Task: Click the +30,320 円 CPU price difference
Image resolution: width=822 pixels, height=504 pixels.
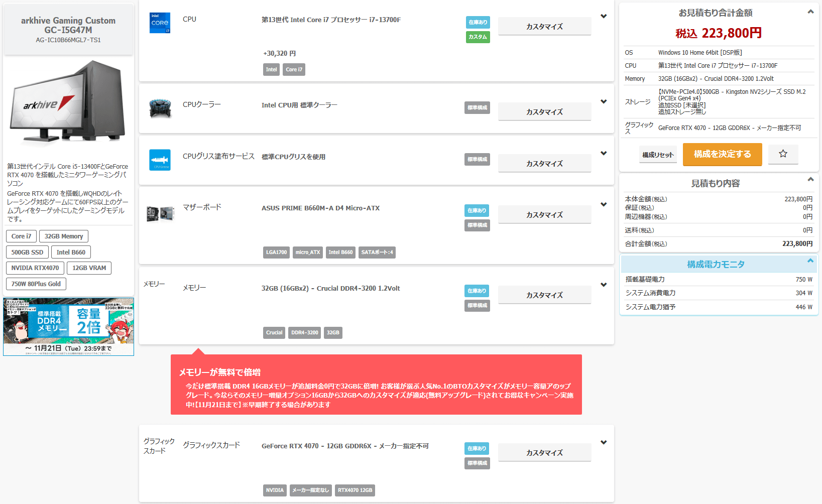Action: click(280, 54)
